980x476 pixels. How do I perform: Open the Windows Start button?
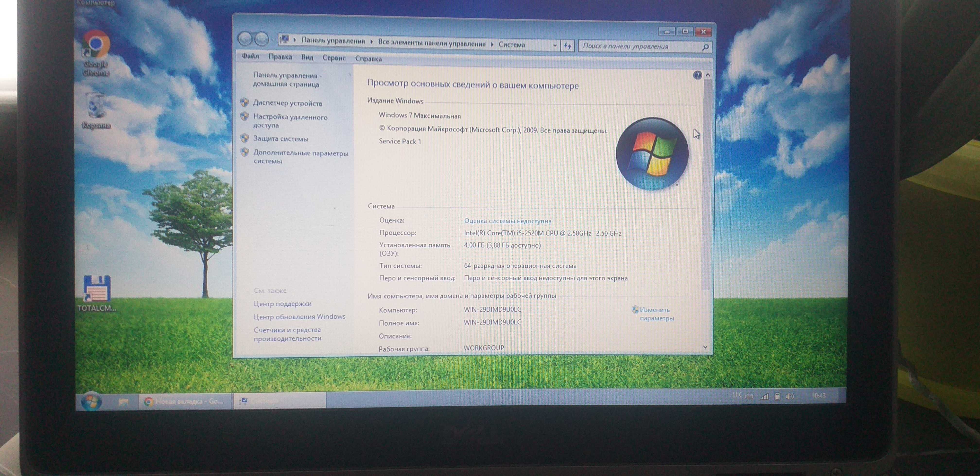click(91, 401)
